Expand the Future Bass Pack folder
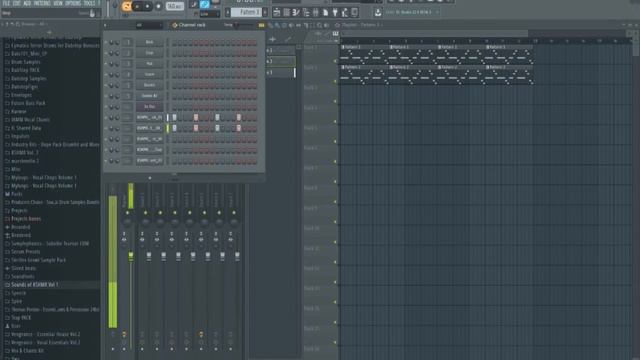 pos(28,103)
